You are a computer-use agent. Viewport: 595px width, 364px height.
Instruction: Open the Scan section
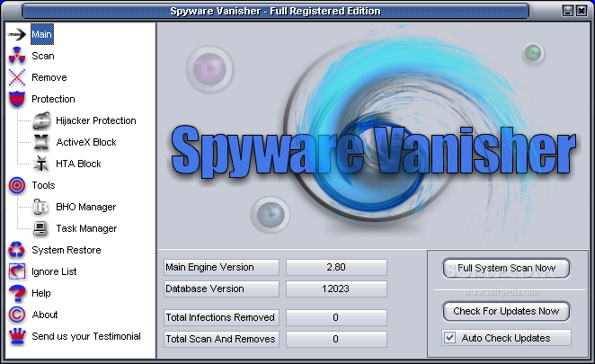tap(43, 56)
